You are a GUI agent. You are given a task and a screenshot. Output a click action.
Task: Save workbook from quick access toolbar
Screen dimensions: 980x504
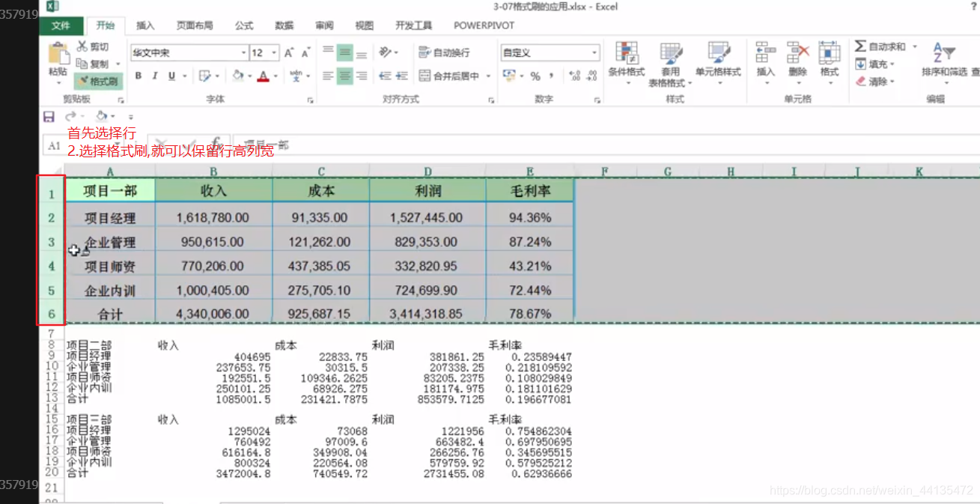coord(49,116)
